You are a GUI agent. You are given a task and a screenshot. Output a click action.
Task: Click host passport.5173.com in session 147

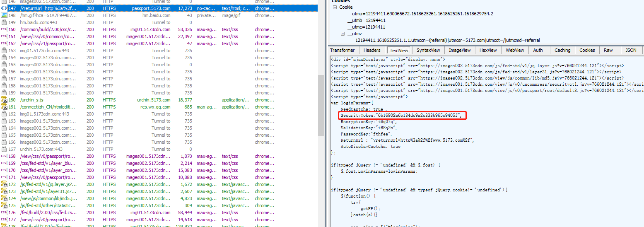click(x=151, y=8)
